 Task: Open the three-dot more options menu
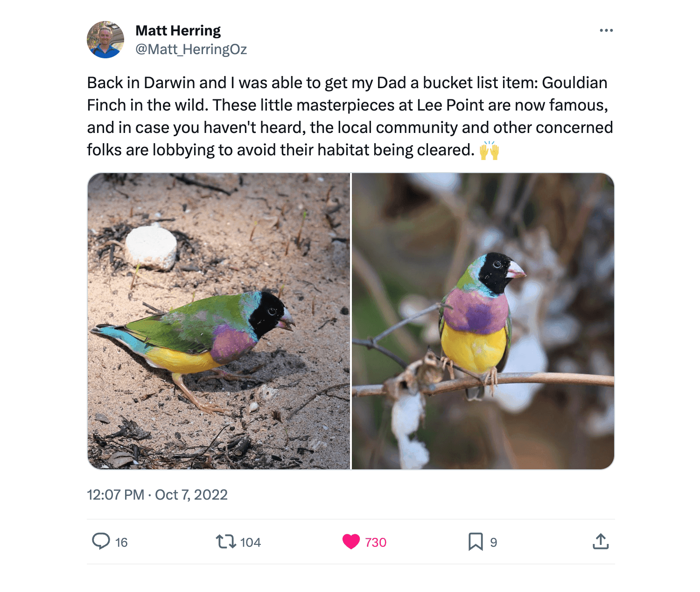[x=606, y=30]
